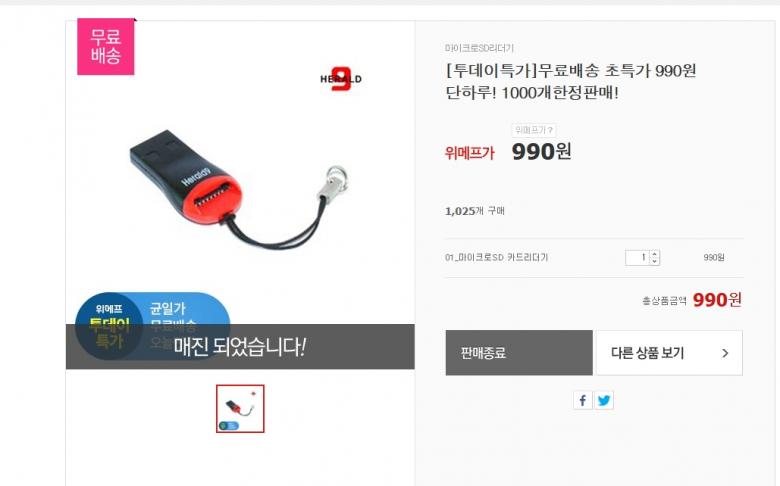Open 다른 상품 보기 to view other products
This screenshot has width=780, height=486.
click(669, 353)
